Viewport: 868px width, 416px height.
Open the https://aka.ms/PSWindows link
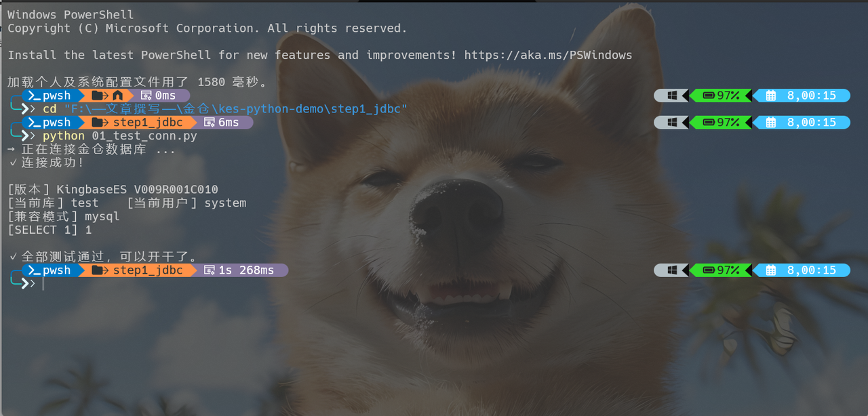[549, 55]
